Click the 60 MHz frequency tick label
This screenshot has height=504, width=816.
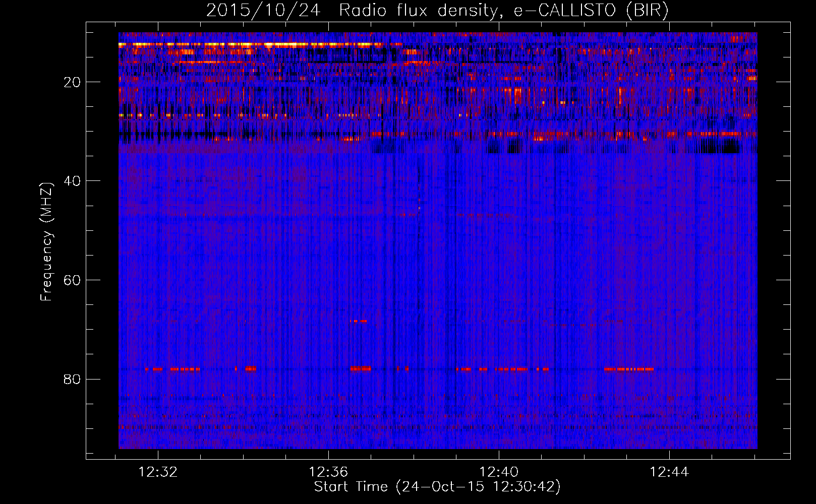[x=73, y=280]
